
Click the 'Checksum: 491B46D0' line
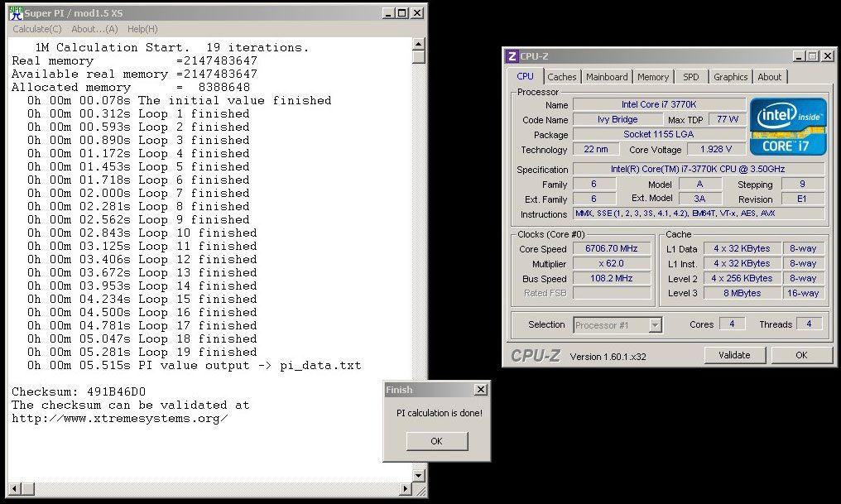(x=79, y=392)
